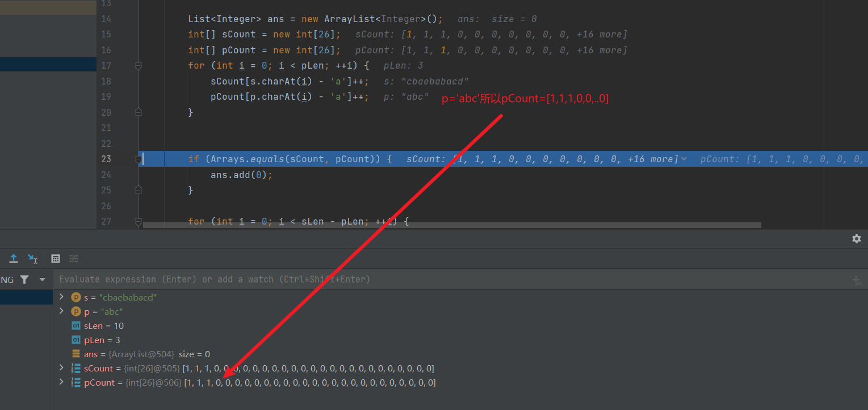Screen dimensions: 868x410
Task: Click line number 14 in the gutter
Action: click(x=105, y=19)
